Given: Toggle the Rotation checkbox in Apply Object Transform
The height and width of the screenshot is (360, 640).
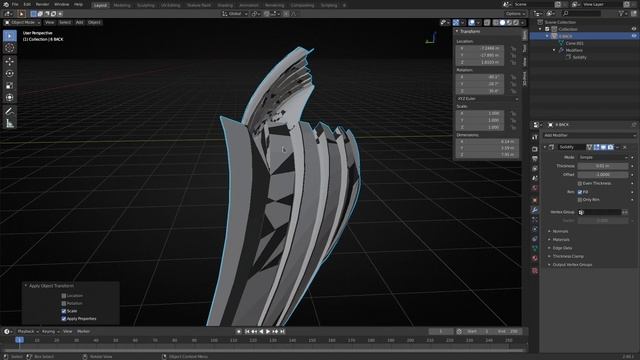Looking at the screenshot, I should coord(64,303).
